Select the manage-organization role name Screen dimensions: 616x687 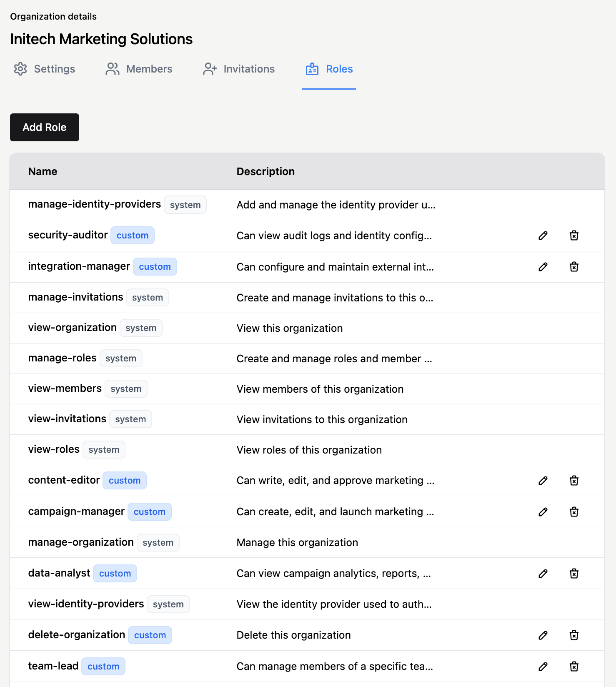81,542
